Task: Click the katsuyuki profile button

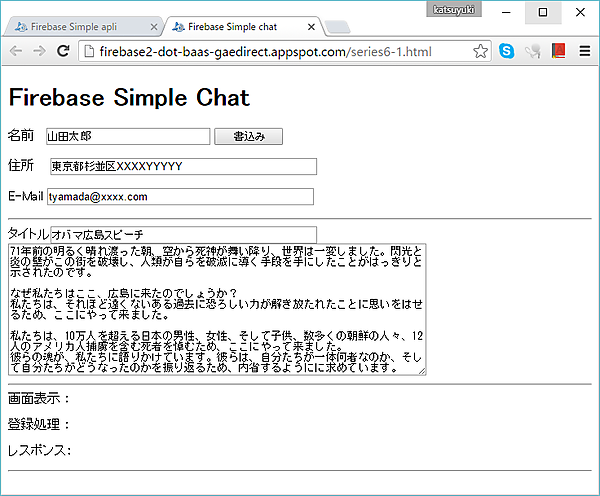Action: coord(454,10)
